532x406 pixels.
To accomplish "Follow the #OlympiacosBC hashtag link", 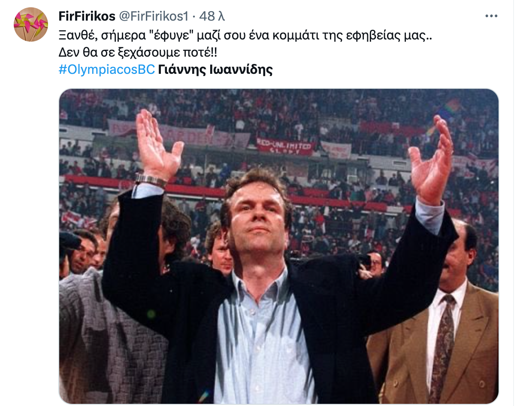I will 106,70.
